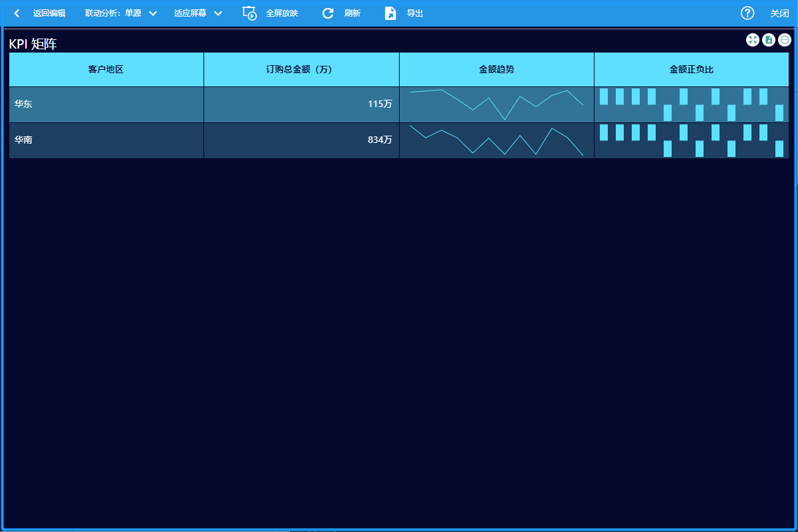Click the 关闭 button

tap(779, 13)
